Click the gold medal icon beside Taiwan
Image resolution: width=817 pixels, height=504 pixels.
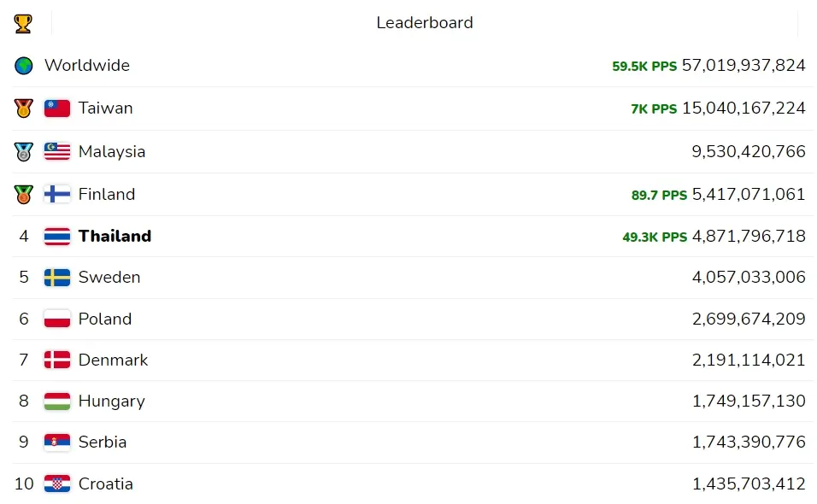[x=23, y=108]
